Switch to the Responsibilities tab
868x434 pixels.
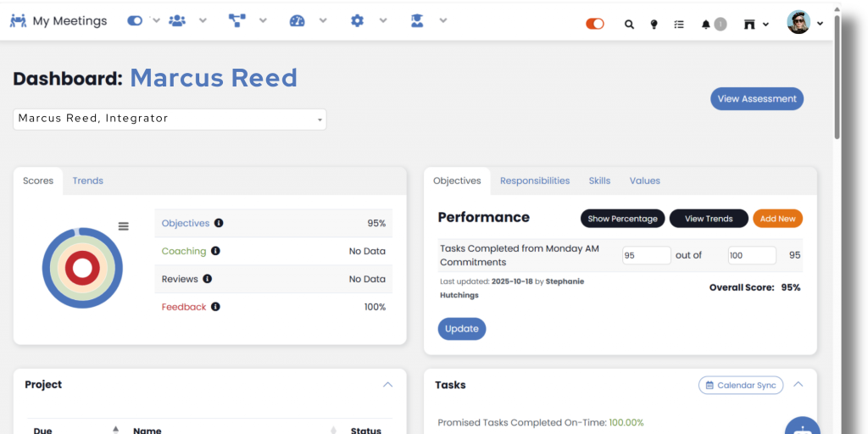tap(534, 181)
